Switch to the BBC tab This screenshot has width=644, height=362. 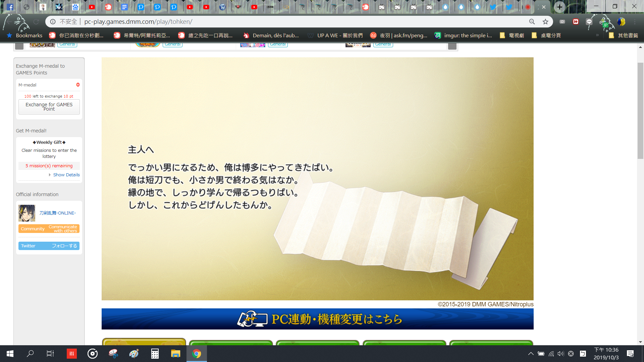point(270,7)
